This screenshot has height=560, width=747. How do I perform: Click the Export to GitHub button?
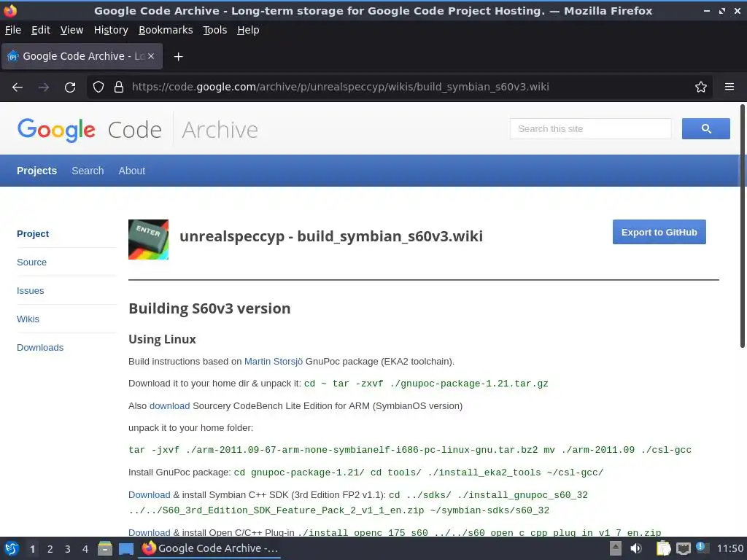click(659, 232)
